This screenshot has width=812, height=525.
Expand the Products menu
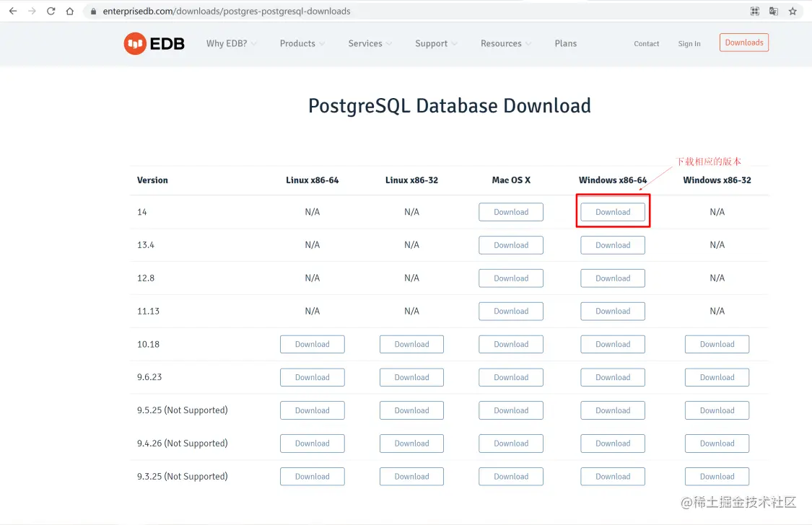[302, 43]
